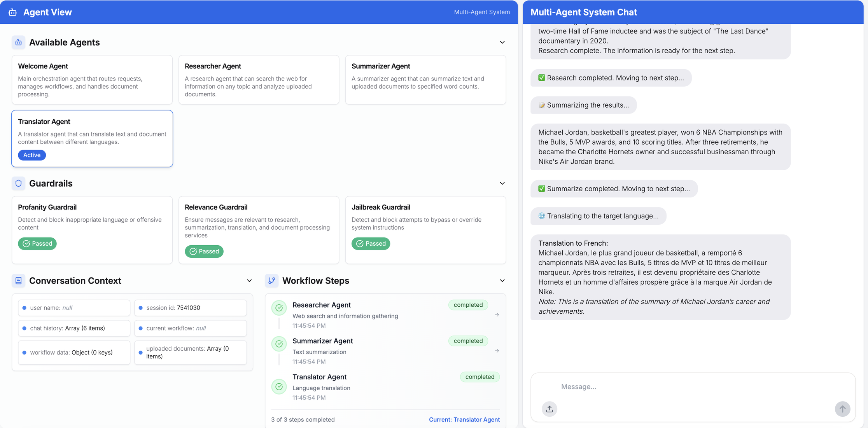Click the Available Agents robot panel icon
Image resolution: width=868 pixels, height=428 pixels.
(18, 42)
